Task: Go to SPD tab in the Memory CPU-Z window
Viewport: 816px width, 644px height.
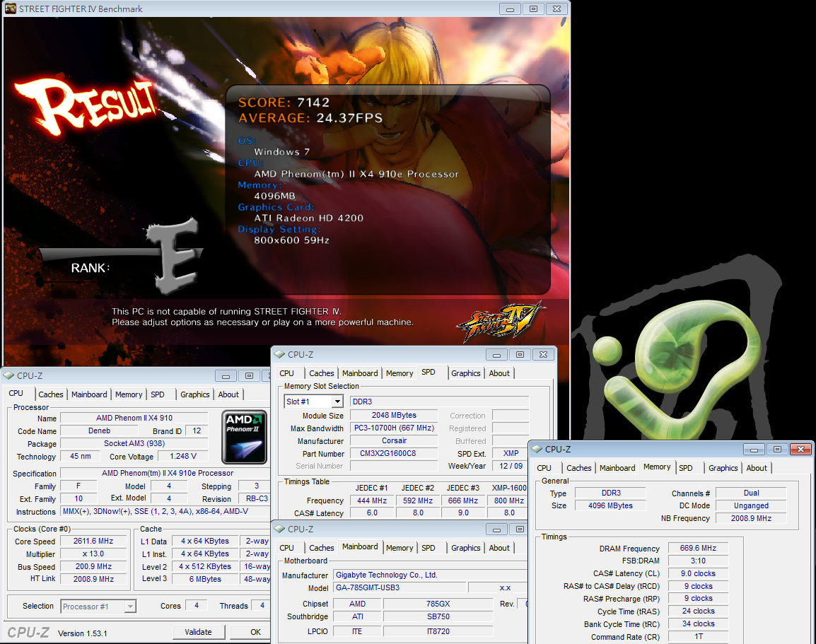Action: 686,468
